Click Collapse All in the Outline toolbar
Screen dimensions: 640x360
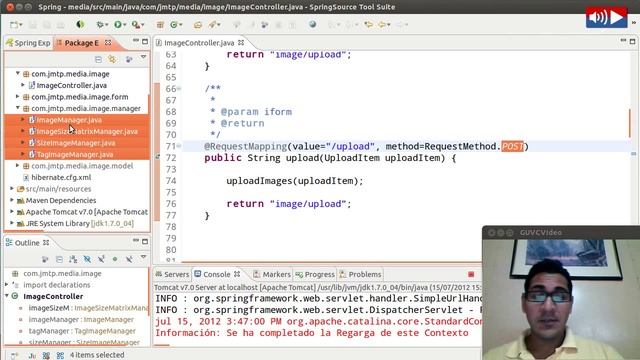[x=59, y=259]
